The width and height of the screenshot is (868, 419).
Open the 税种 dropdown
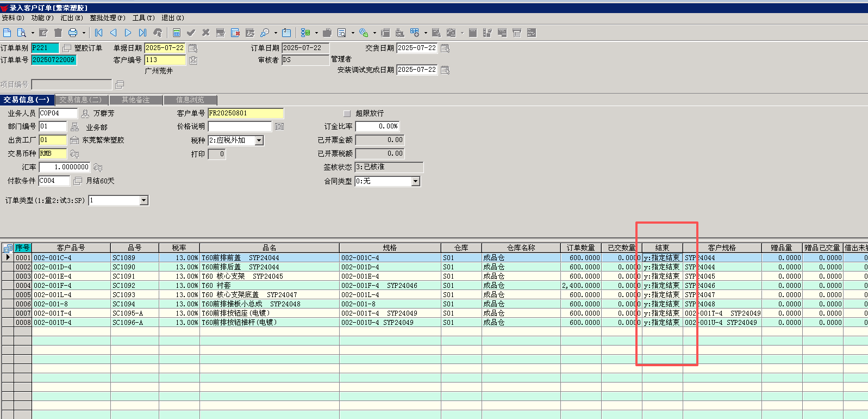click(259, 140)
